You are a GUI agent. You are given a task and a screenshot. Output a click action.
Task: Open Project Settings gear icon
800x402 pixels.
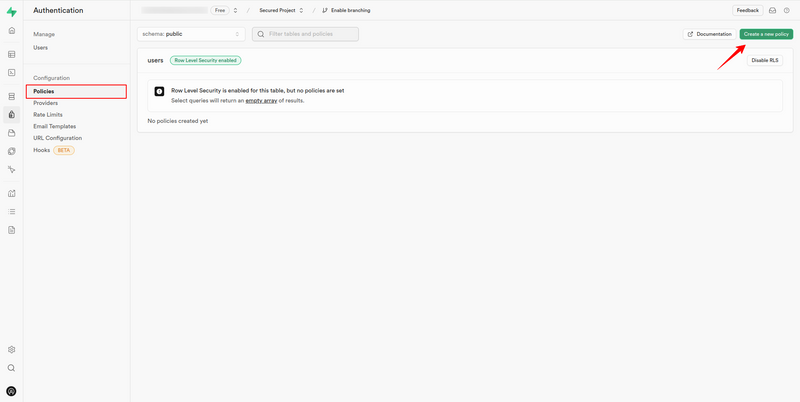[11, 349]
